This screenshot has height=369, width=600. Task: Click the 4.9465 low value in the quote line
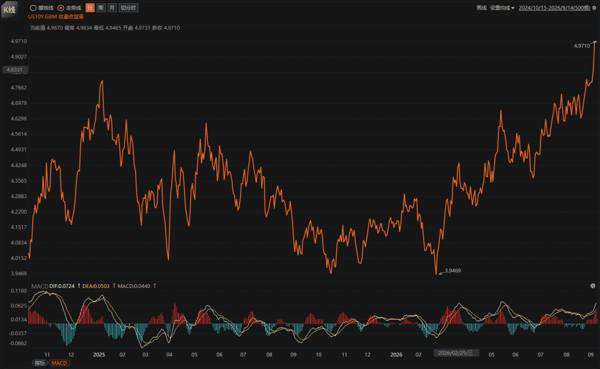[113, 28]
